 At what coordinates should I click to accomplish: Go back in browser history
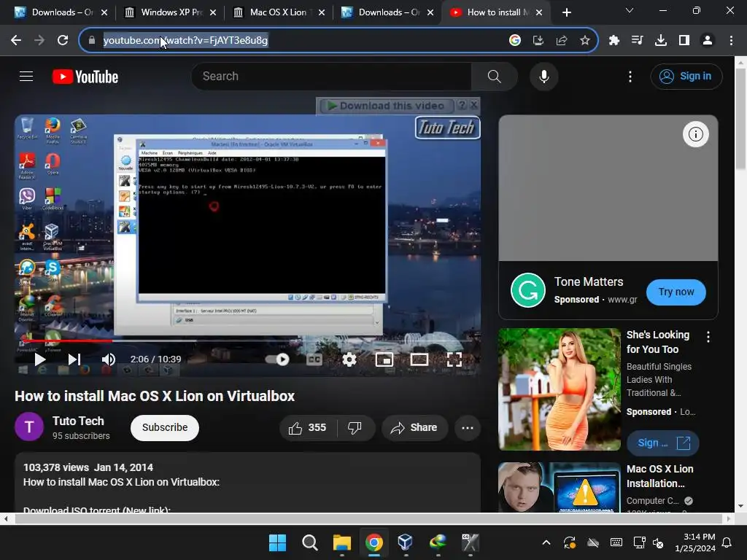(16, 41)
